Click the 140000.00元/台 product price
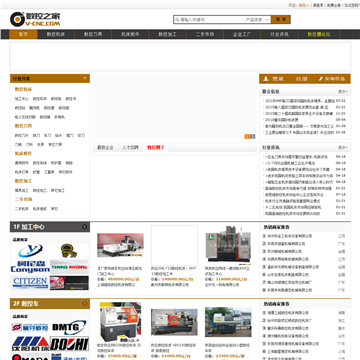The image size is (360, 360). click(178, 279)
